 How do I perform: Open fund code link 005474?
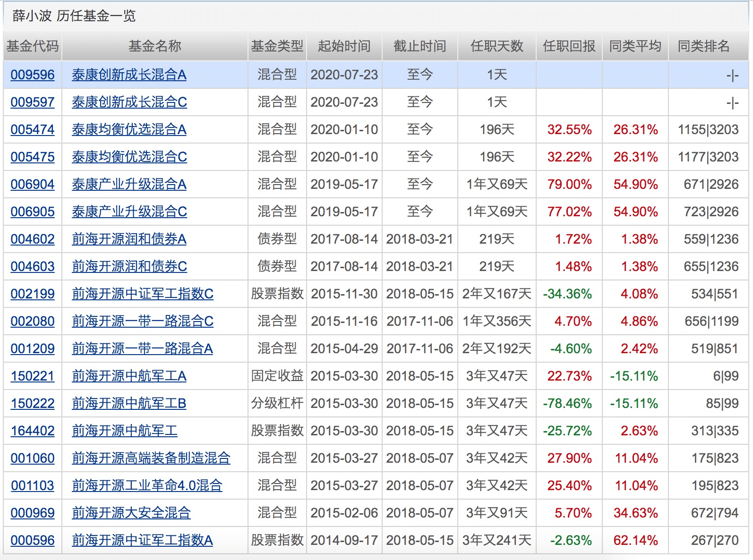click(33, 129)
